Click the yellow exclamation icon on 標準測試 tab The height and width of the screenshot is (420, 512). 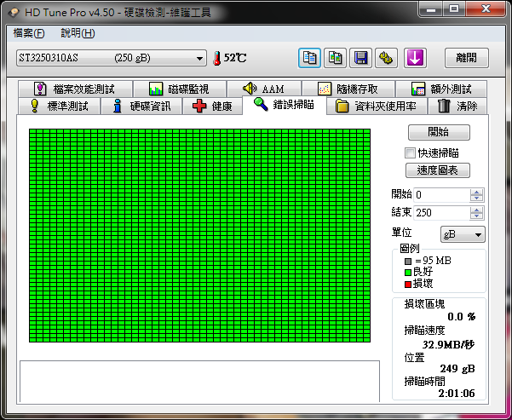pyautogui.click(x=35, y=106)
